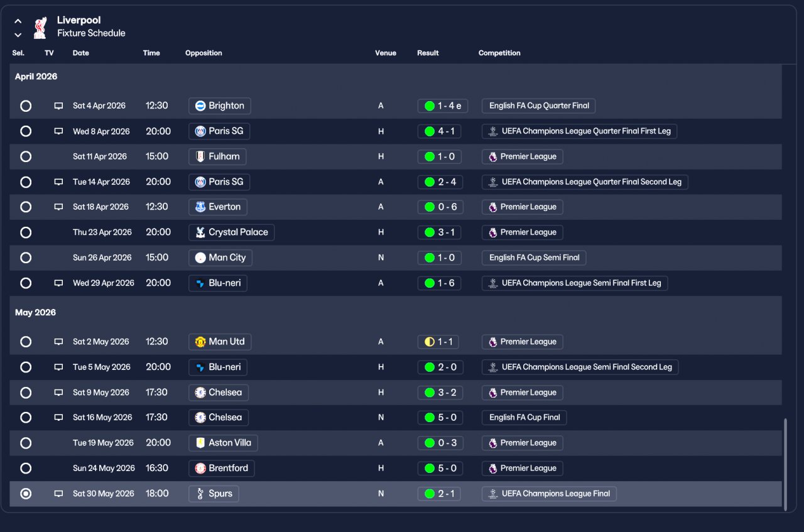Open English FA Cup Semi Final competition
The height and width of the screenshot is (532, 804).
535,258
